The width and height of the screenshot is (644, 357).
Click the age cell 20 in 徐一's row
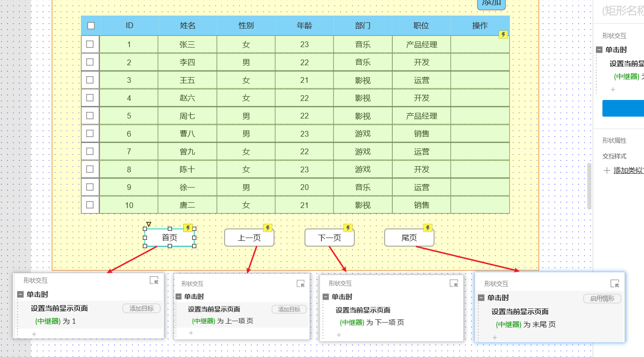(305, 187)
